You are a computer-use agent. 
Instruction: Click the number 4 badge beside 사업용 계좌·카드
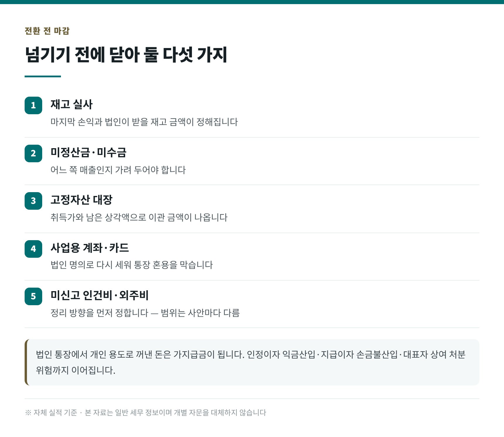point(33,249)
